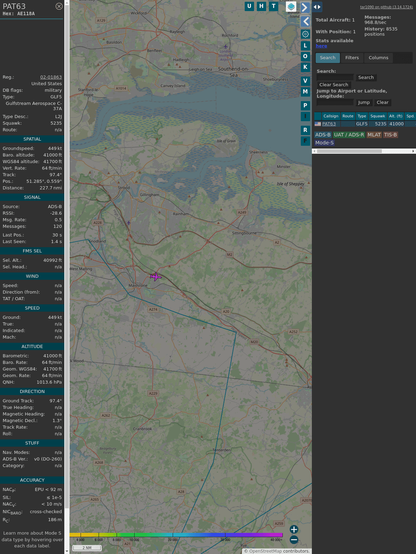Click the SPATIAL section header
This screenshot has height=554, width=416.
tap(32, 139)
